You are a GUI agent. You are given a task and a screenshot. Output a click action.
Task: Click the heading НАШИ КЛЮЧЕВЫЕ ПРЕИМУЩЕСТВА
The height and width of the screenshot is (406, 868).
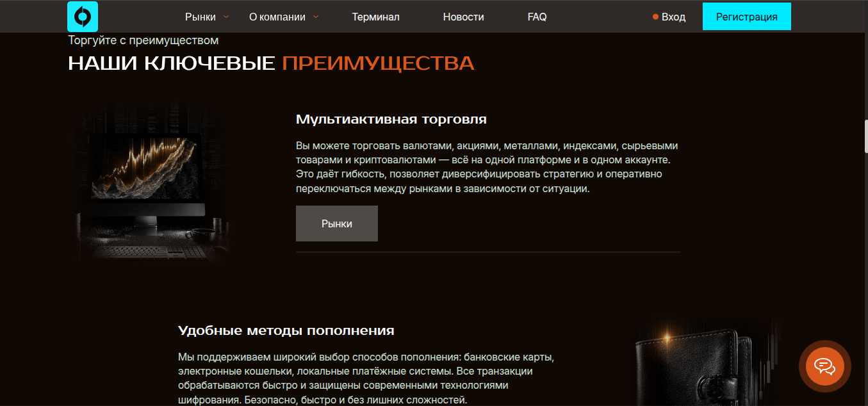pos(270,63)
